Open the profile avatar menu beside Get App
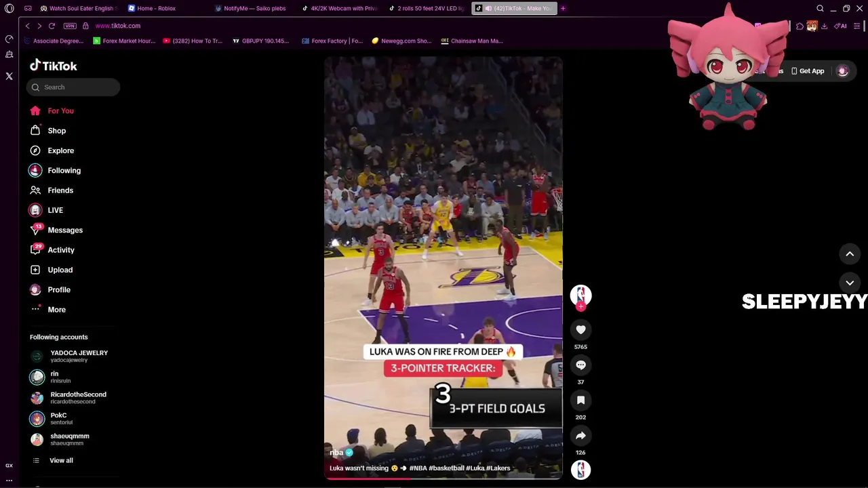The image size is (868, 488). 843,71
